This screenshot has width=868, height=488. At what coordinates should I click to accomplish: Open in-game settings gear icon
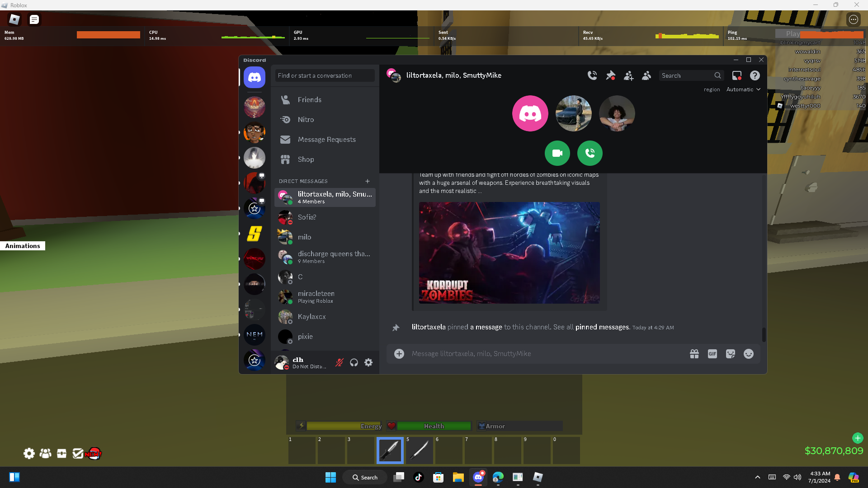[29, 453]
